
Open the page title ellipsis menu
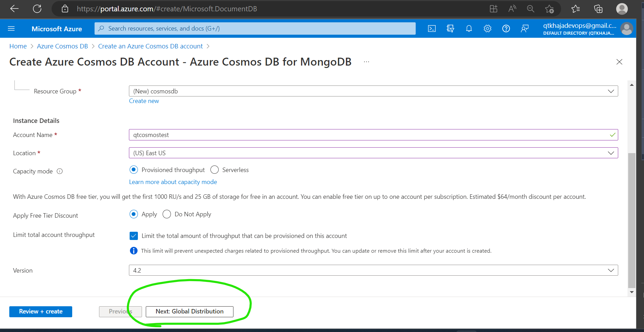point(367,62)
